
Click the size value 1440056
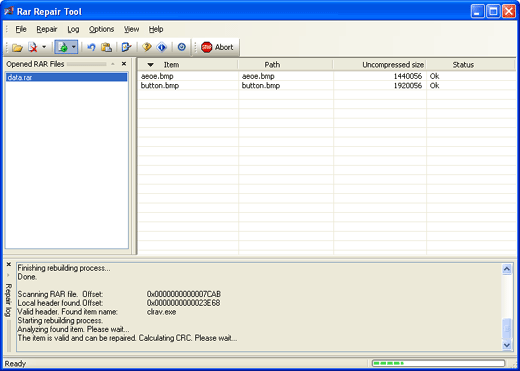(408, 76)
